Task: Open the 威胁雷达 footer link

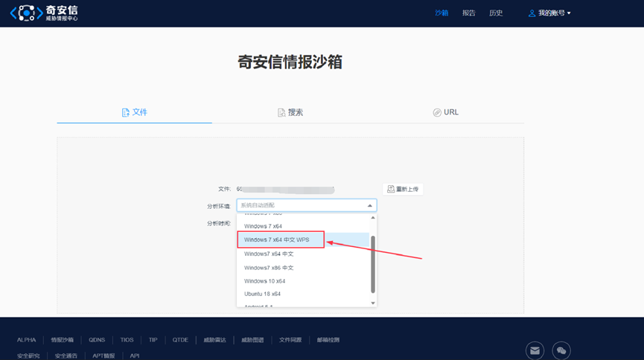Action: (x=215, y=340)
